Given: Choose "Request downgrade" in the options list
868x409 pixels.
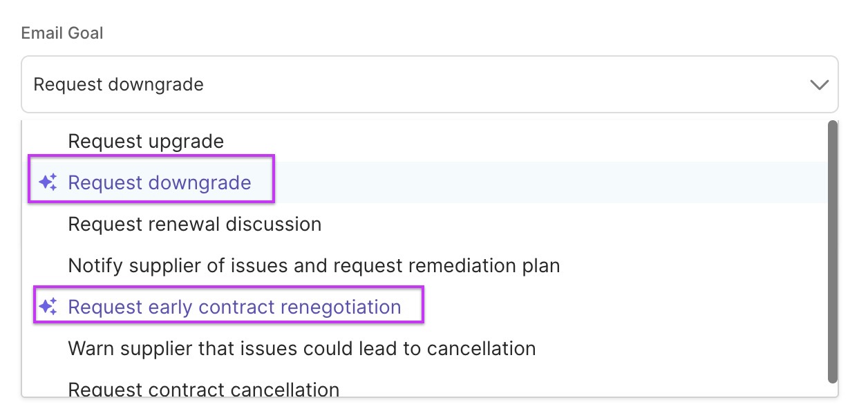Looking at the screenshot, I should 160,183.
